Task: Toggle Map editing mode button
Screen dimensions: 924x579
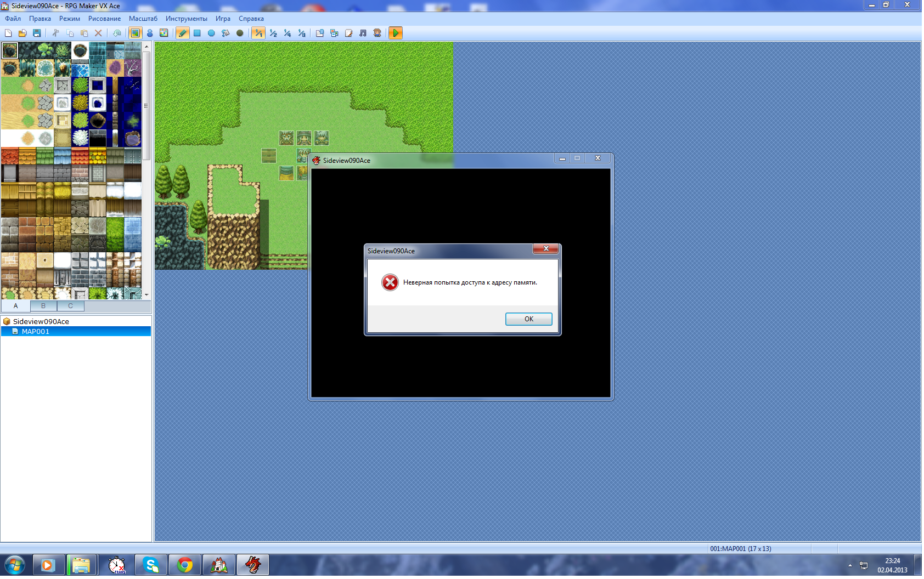Action: point(135,33)
